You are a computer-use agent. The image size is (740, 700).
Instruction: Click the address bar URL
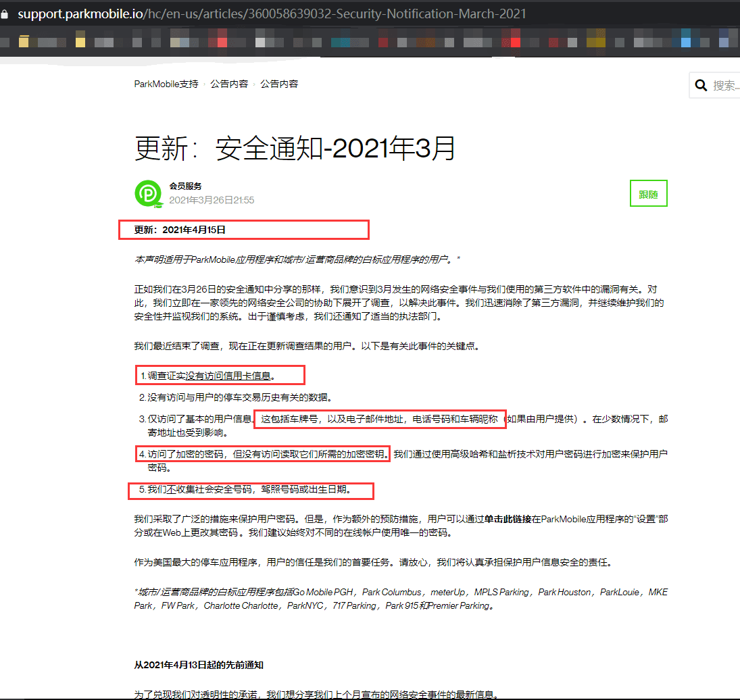click(x=272, y=14)
